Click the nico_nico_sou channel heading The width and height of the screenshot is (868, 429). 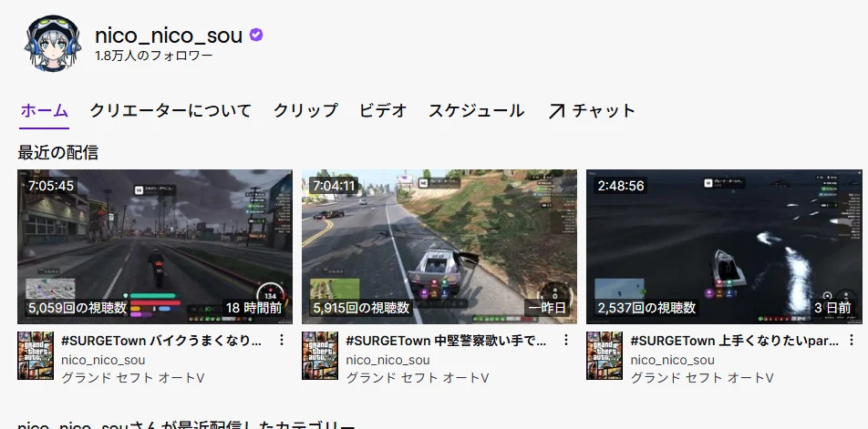coord(169,36)
